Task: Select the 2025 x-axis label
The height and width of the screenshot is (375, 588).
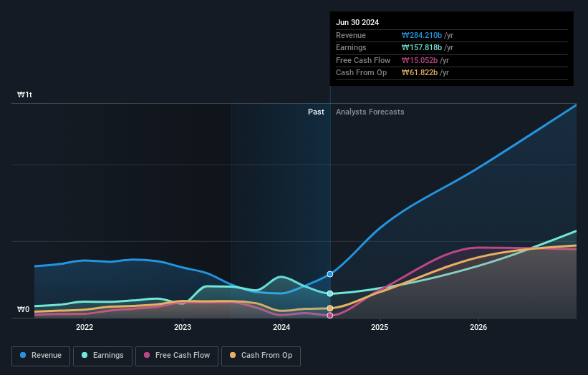Action: (x=380, y=327)
